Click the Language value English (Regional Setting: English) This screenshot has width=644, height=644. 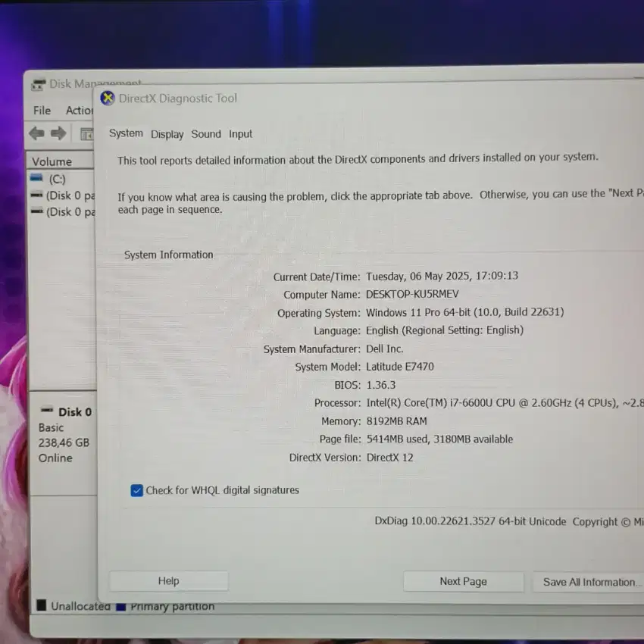[445, 330]
